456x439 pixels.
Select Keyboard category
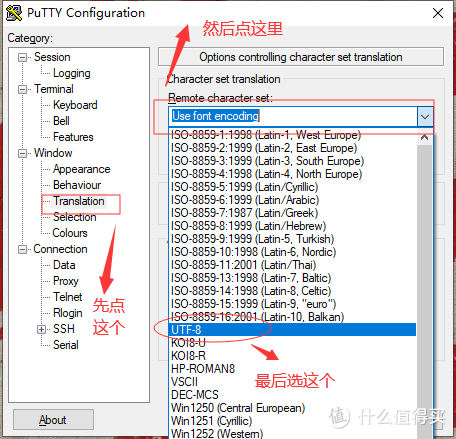tap(75, 105)
